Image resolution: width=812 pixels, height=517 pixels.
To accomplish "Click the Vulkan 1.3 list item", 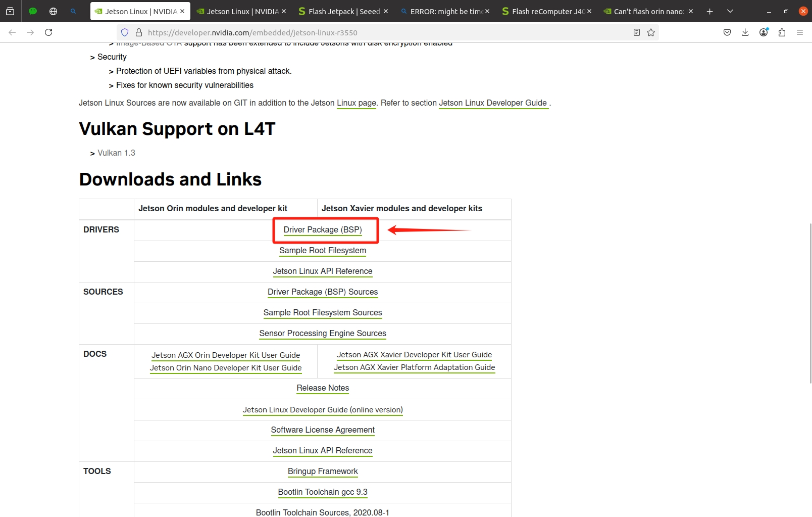I will pyautogui.click(x=116, y=153).
